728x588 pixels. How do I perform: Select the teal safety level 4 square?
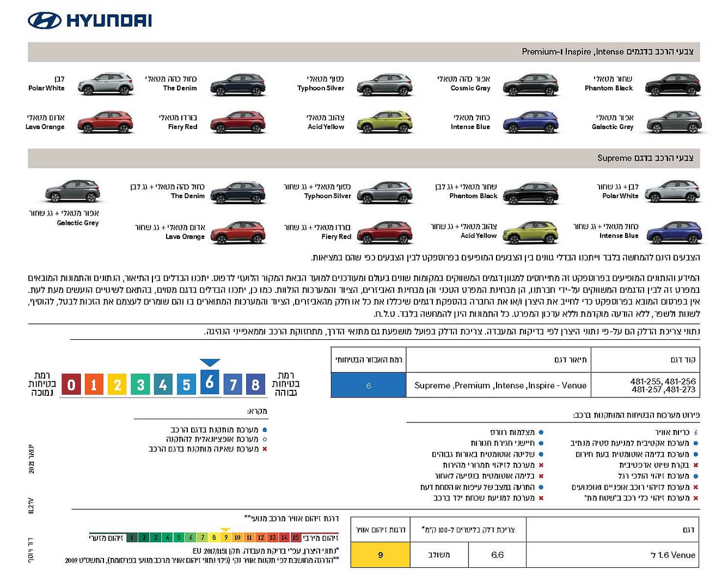pyautogui.click(x=163, y=384)
